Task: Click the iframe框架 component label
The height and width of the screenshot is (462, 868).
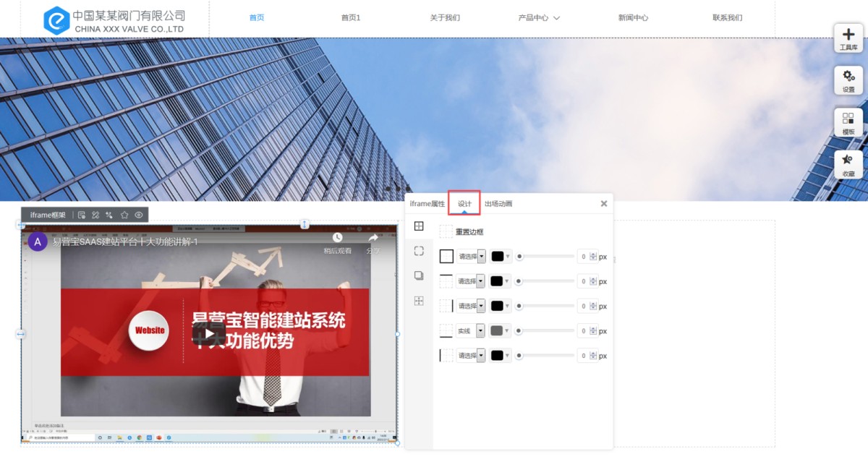Action: [48, 215]
